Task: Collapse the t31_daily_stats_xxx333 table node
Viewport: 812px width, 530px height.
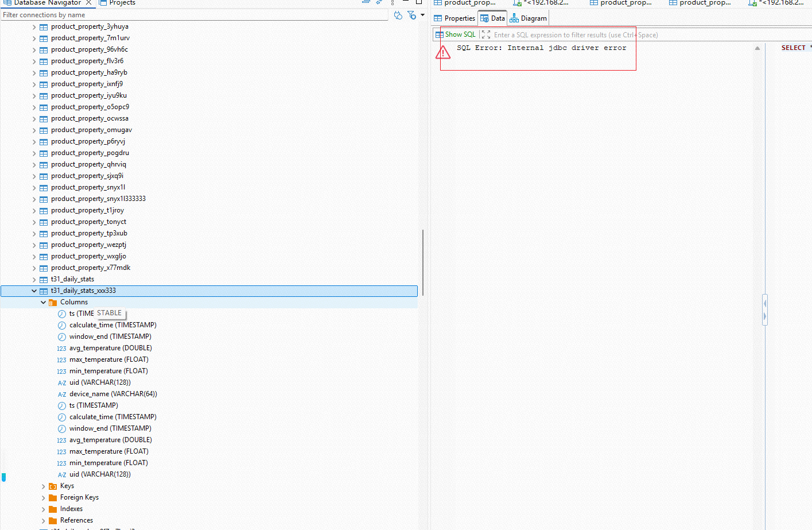Action: (x=34, y=291)
